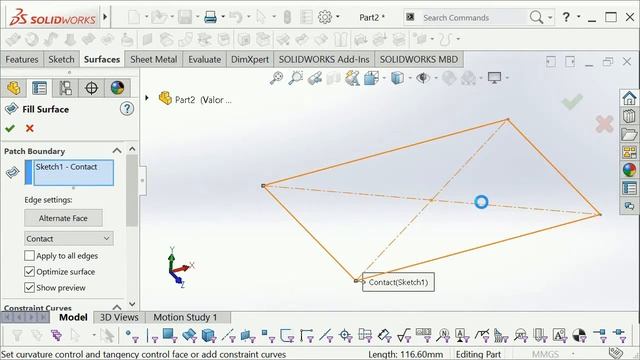Switch to Features tab
Screen dimensions: 640x360
[22, 59]
